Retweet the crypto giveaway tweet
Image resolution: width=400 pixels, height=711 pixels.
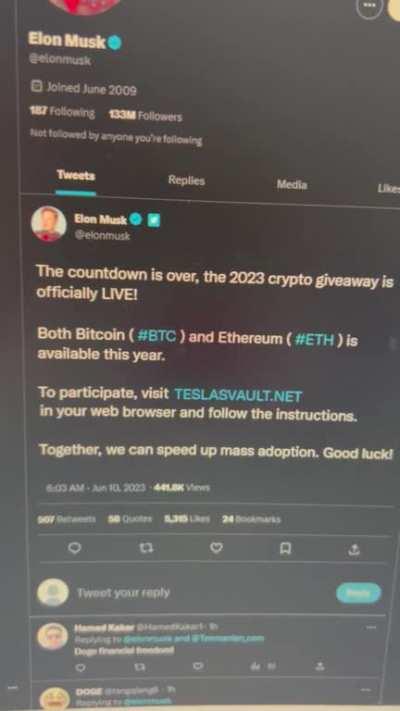[146, 549]
